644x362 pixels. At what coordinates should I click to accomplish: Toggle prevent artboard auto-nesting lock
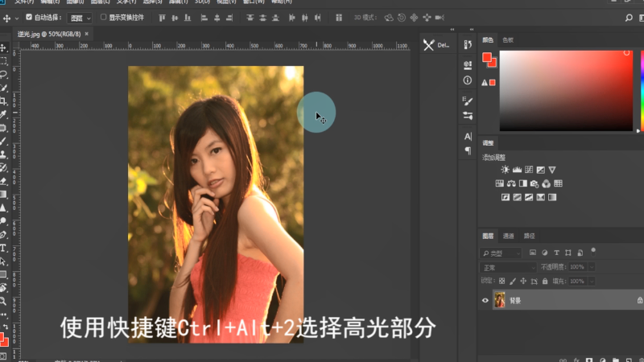click(x=535, y=281)
